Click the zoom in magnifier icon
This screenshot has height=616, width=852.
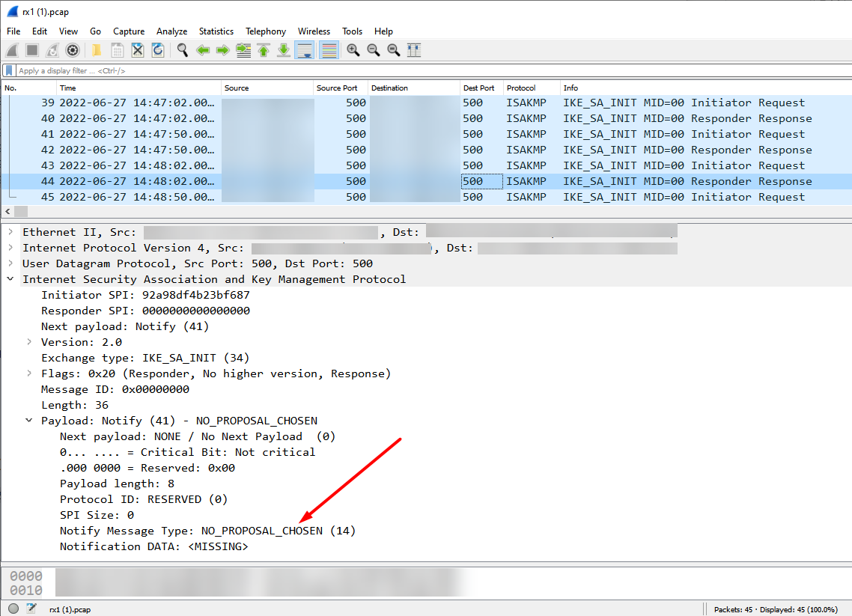tap(353, 49)
